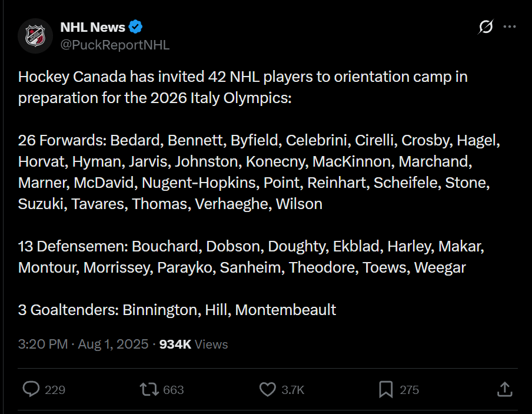
Task: Like the post with the heart icon
Action: tap(268, 389)
